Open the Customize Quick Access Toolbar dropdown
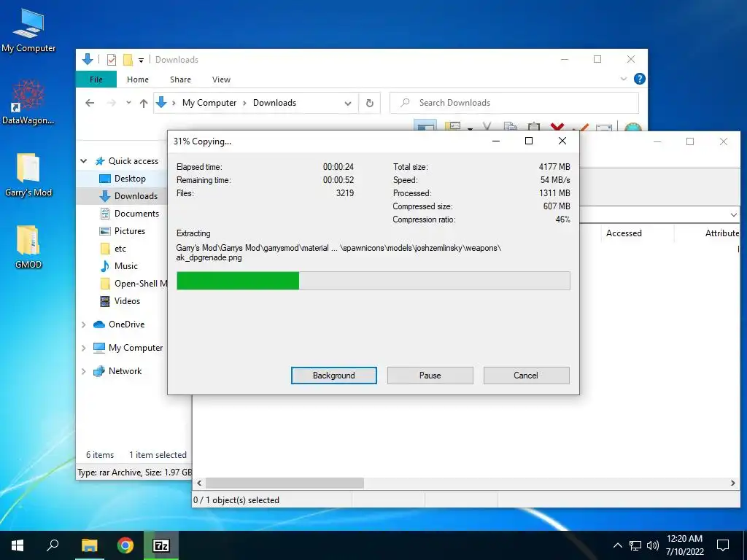This screenshot has height=560, width=747. [x=141, y=60]
